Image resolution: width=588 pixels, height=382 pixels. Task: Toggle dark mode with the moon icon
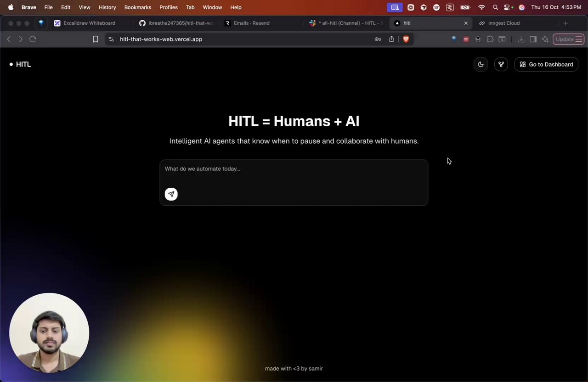pos(481,64)
